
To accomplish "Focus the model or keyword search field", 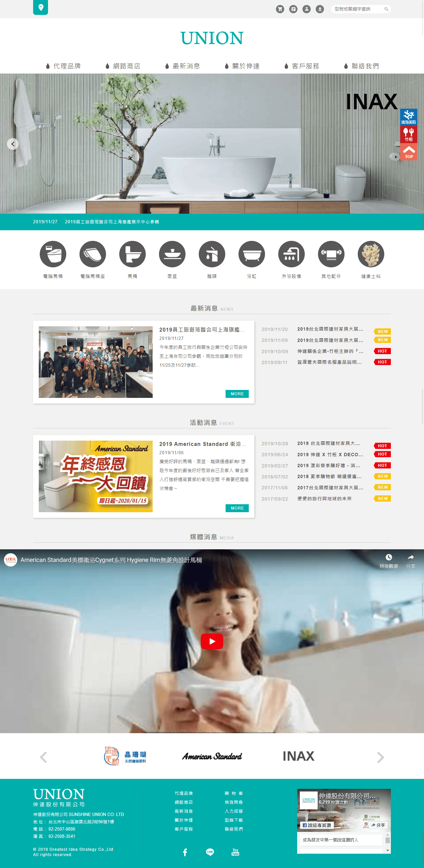I will 358,9.
